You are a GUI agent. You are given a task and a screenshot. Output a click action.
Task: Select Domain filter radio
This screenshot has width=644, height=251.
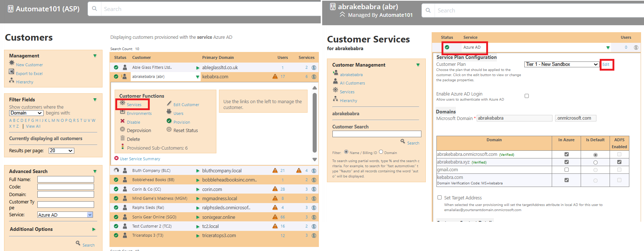pyautogui.click(x=381, y=152)
